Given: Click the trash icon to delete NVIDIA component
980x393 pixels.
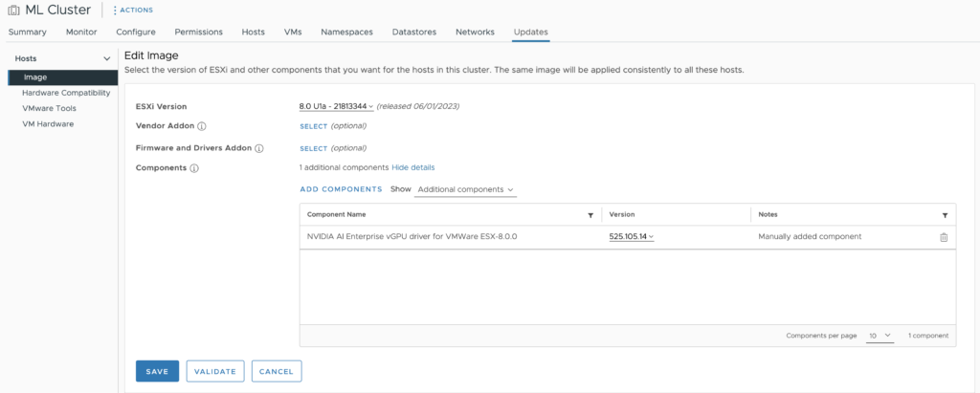Looking at the screenshot, I should pyautogui.click(x=944, y=237).
